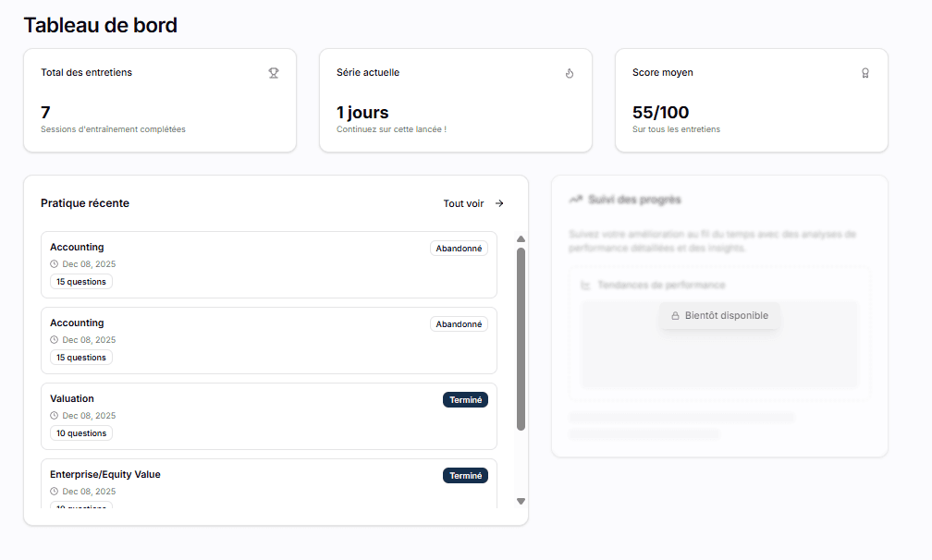932x560 pixels.
Task: Click the clock icon in the Valuation entry
Action: (55, 416)
